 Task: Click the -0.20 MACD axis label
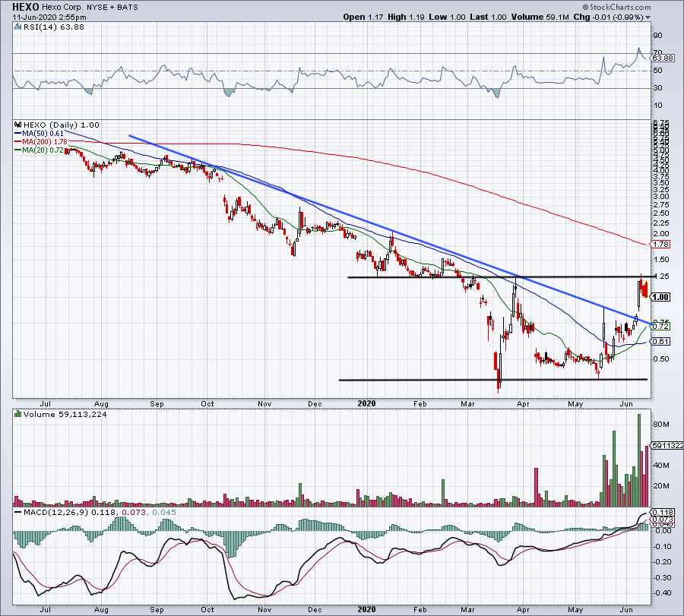[x=663, y=562]
